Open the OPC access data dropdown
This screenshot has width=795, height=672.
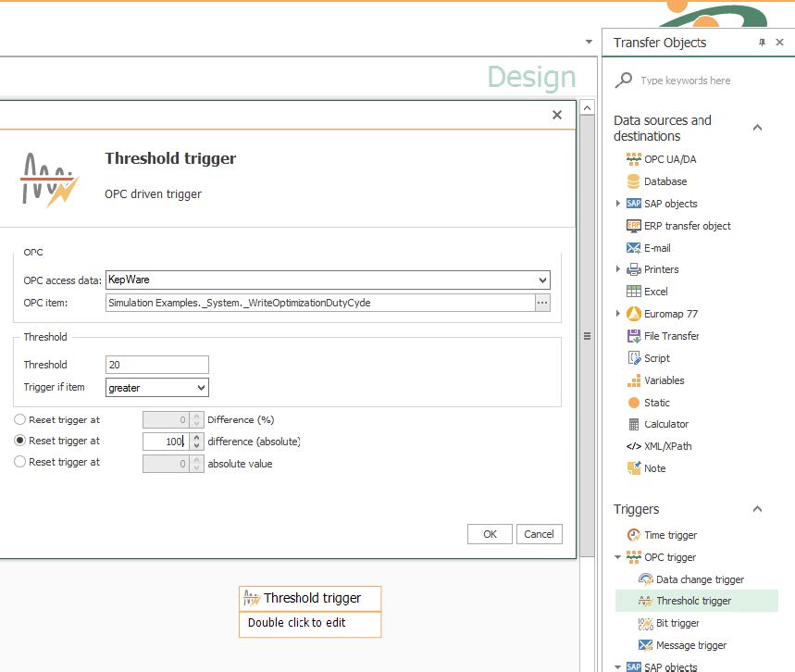[542, 280]
